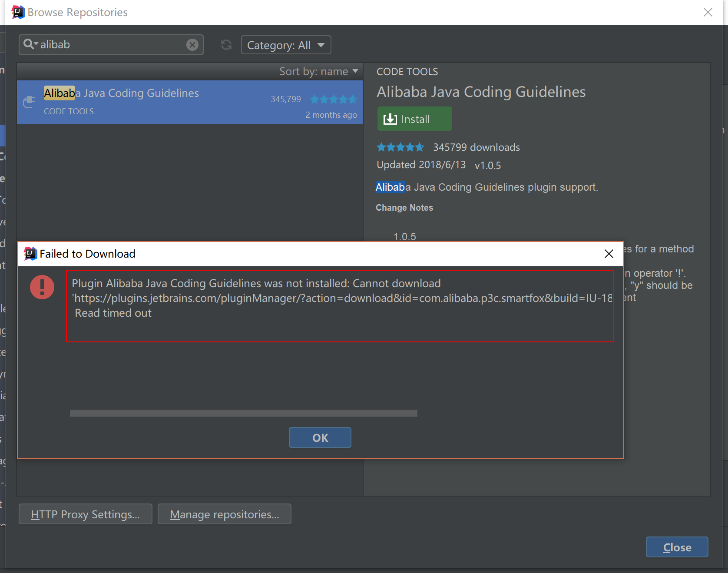The width and height of the screenshot is (728, 573).
Task: Click the horizontal scrollbar in the error dialog
Action: point(244,413)
